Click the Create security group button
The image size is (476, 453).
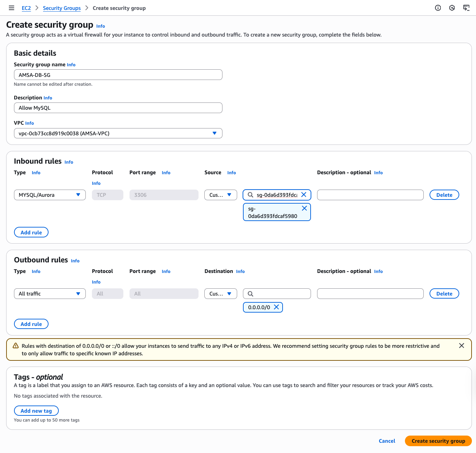point(438,441)
